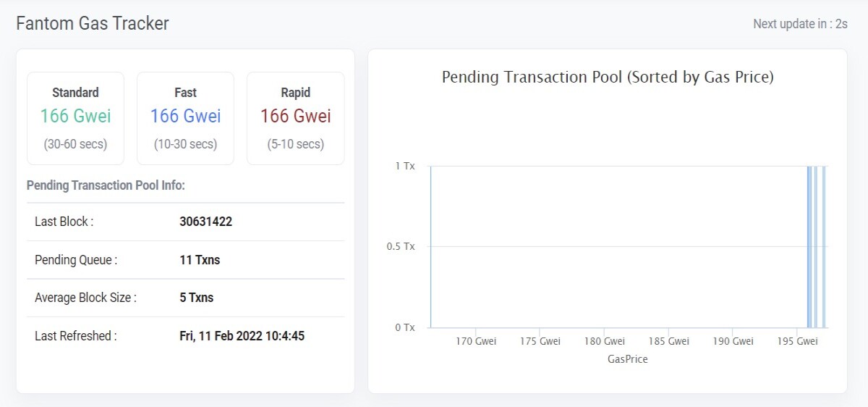Click the 170 Gwei axis label
The height and width of the screenshot is (407, 868).
pos(476,342)
